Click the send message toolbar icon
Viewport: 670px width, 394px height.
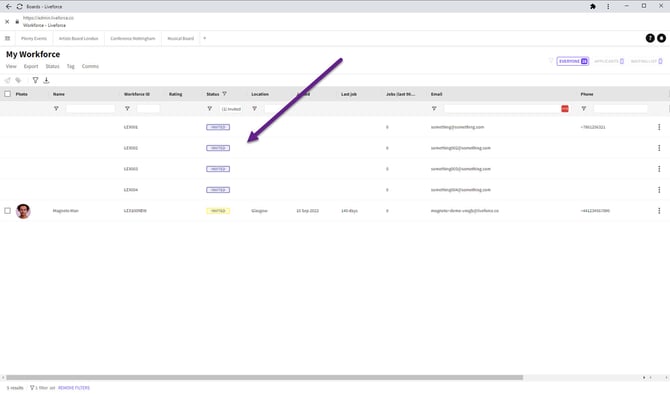pyautogui.click(x=7, y=80)
